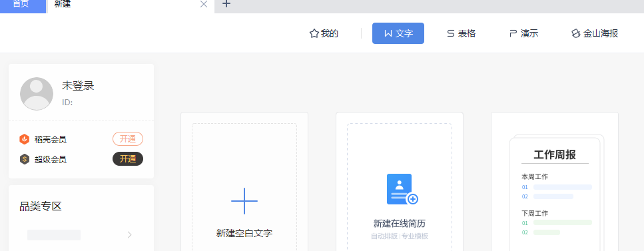Expand the 品类专区 category row chevron
Screen dimensions: 644x251
coord(130,235)
